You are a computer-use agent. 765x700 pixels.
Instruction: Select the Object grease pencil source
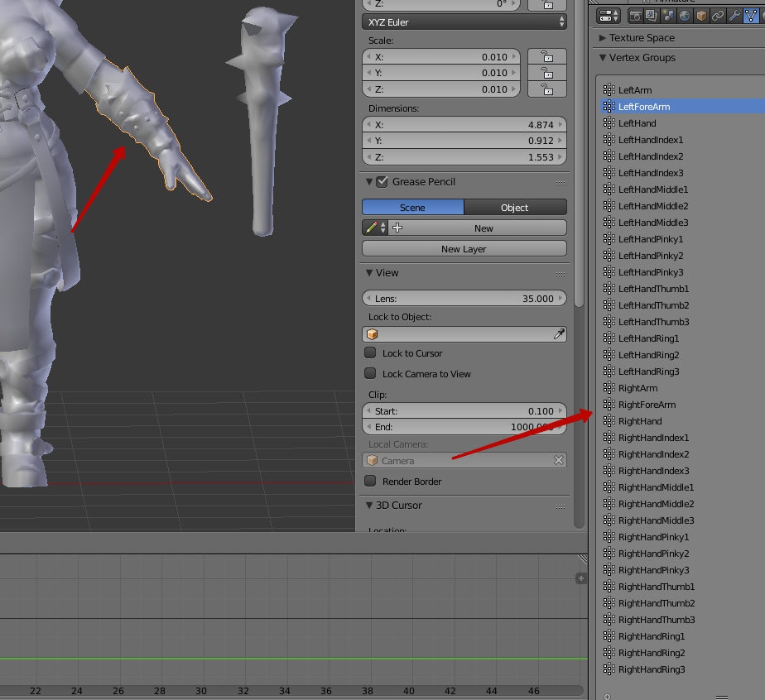[515, 207]
